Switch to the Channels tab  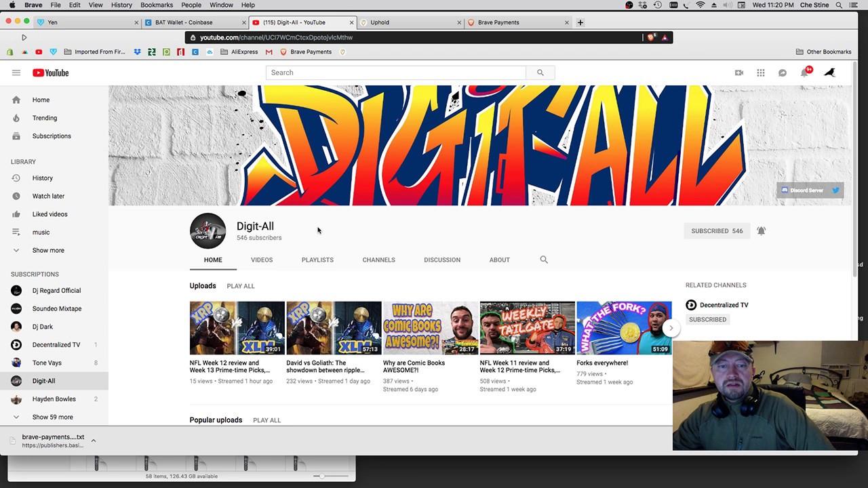point(378,260)
